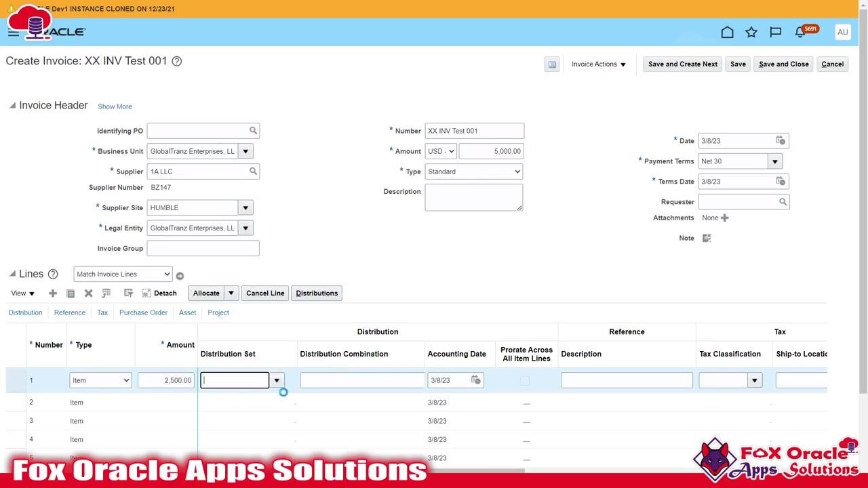Delete the selected invoice line
The width and height of the screenshot is (868, 488).
(x=88, y=293)
